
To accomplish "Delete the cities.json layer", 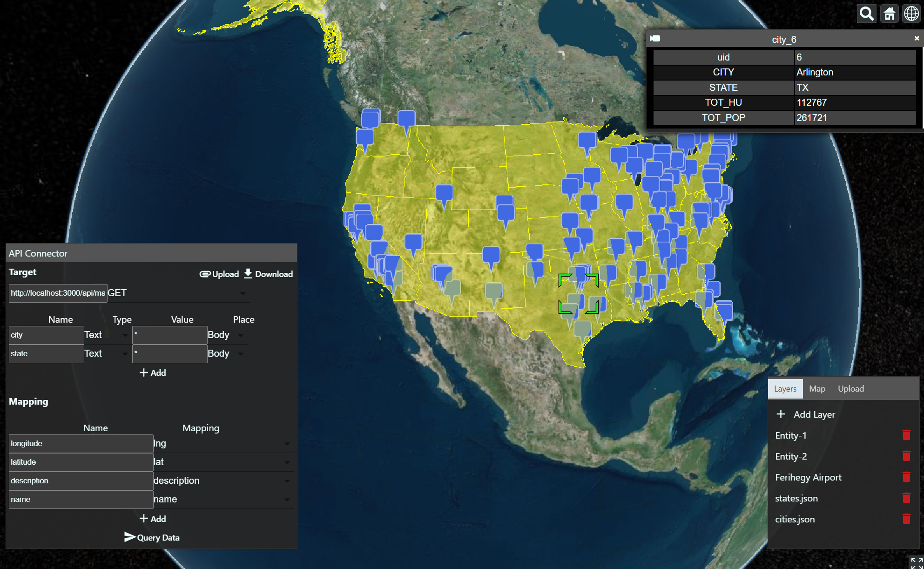I will (906, 519).
